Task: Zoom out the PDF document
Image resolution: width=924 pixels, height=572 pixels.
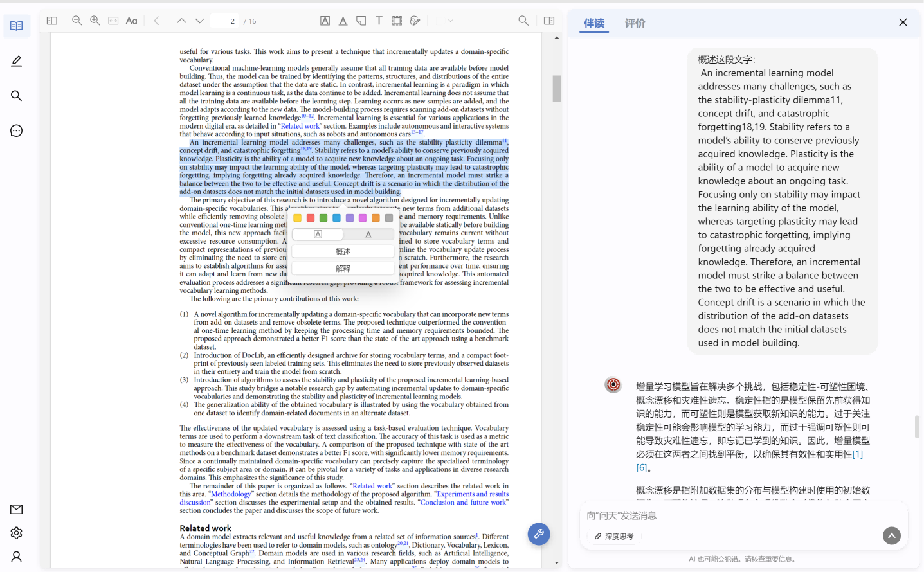Action: (77, 21)
